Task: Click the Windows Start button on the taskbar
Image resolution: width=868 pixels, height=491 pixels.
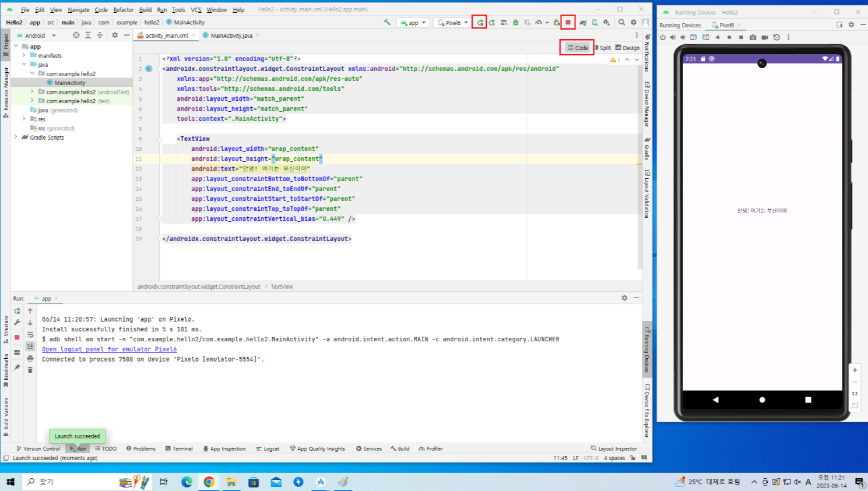Action: coord(10,482)
